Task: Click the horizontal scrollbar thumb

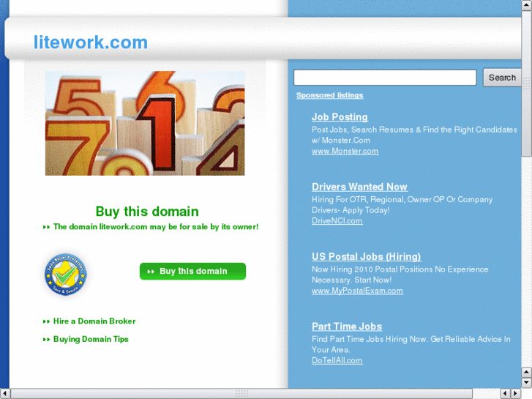Action: tap(241, 394)
